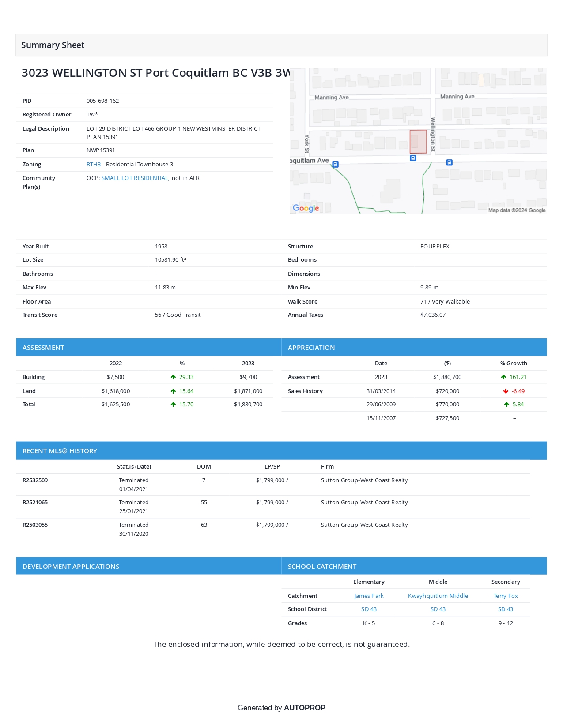Image resolution: width=563 pixels, height=728 pixels.
Task: Open the Terry Fox secondary link
Action: [x=506, y=596]
